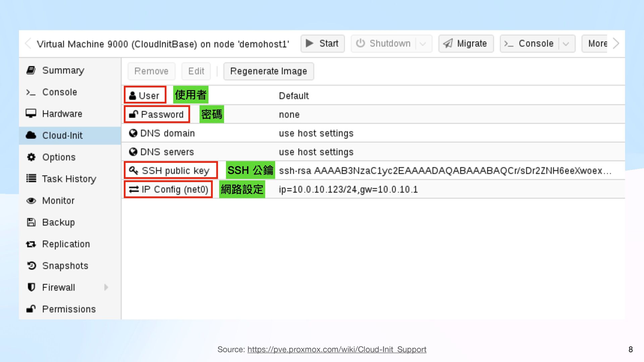This screenshot has width=644, height=362.
Task: Click the Firewall shield icon
Action: 31,287
